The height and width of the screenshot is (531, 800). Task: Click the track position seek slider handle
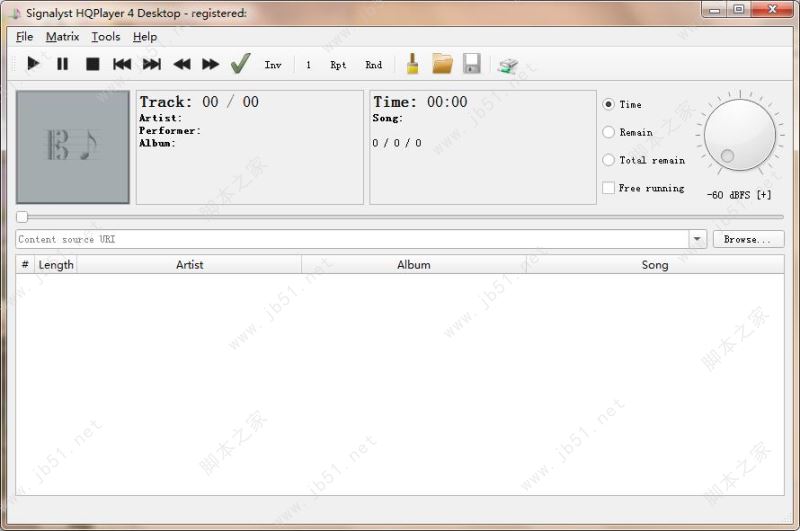point(22,217)
